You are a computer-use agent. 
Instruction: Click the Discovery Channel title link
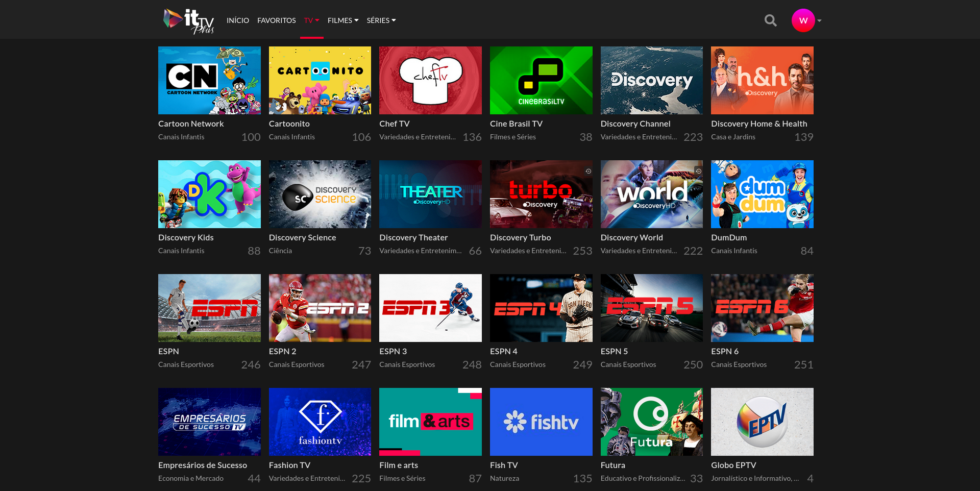tap(635, 124)
